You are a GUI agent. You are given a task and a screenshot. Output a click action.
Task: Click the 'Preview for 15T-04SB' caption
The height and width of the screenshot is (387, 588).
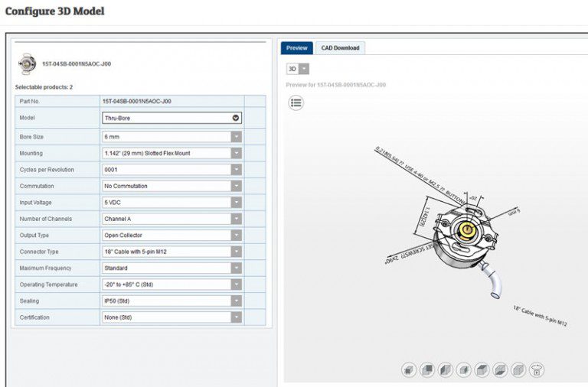coord(335,85)
